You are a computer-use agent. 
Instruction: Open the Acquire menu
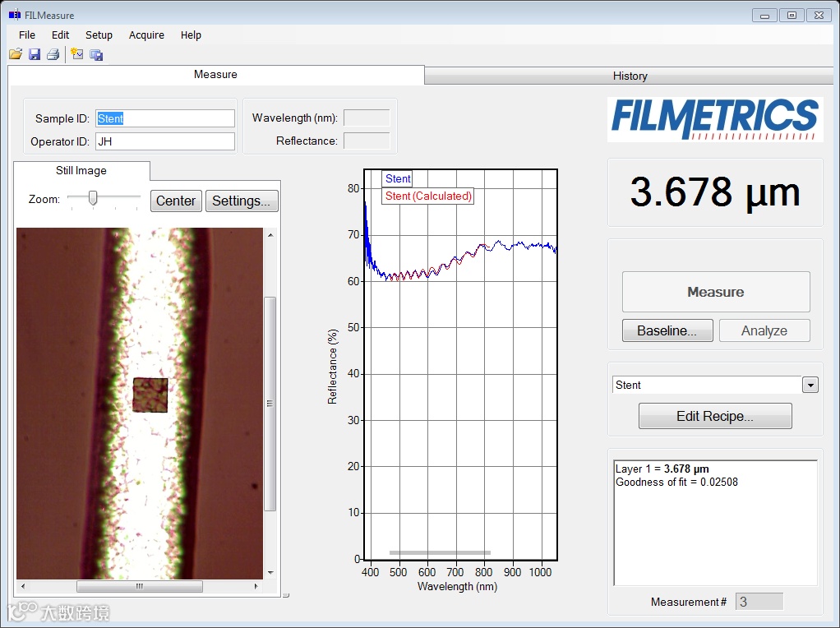point(146,35)
